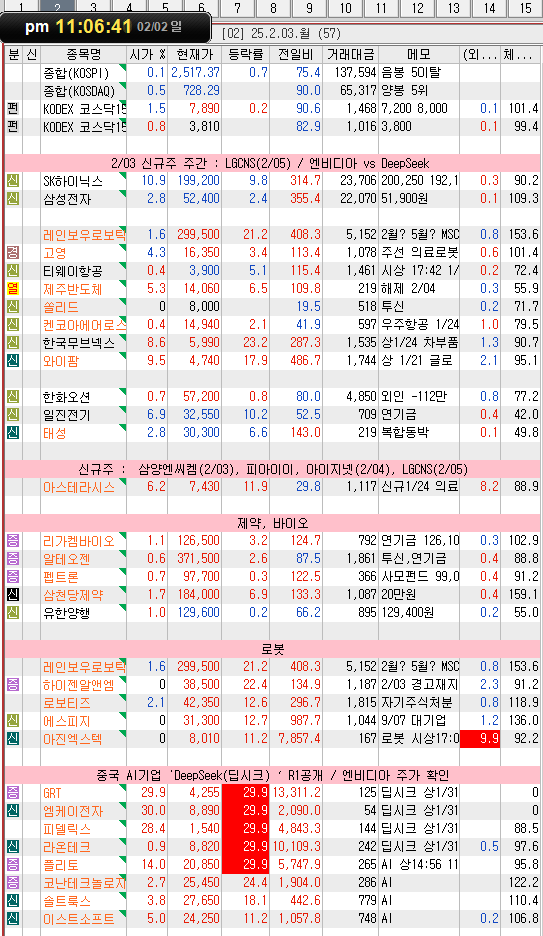543x936 pixels.
Task: Switch to watchlist tab 9
Action: pos(309,8)
